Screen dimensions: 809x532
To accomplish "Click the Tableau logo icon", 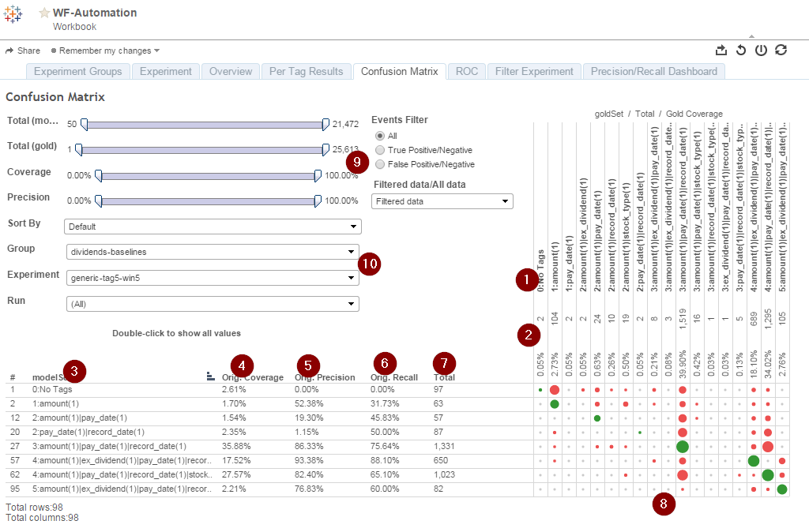I will pyautogui.click(x=13, y=14).
